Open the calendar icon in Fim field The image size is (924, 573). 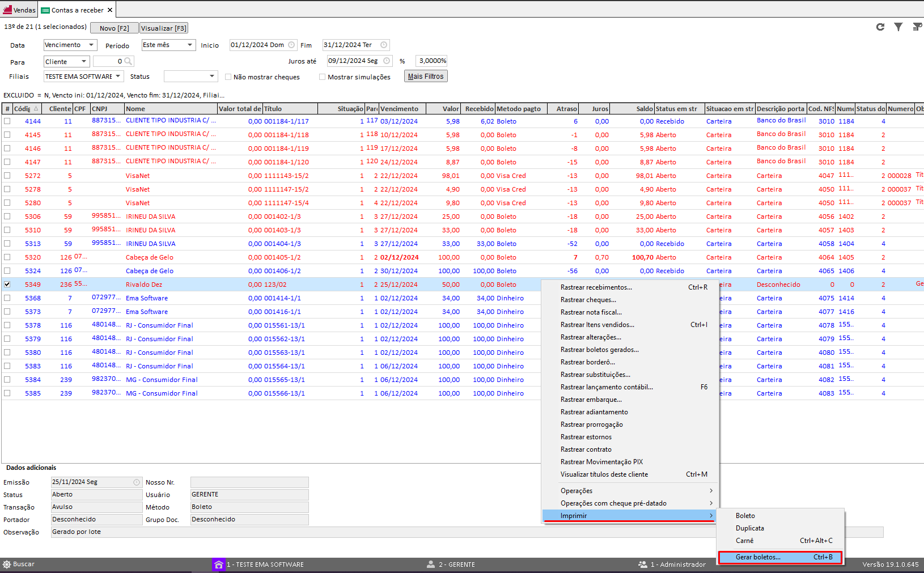[x=384, y=45]
